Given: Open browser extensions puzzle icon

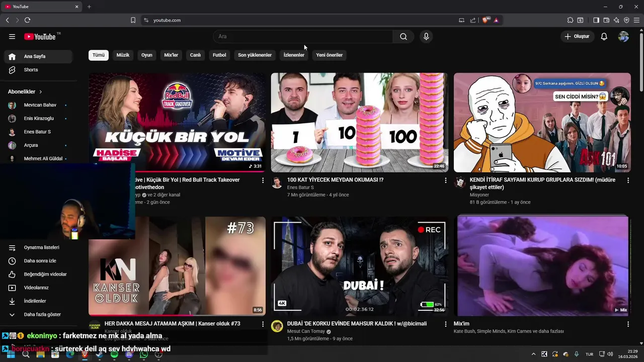Looking at the screenshot, I should [570, 20].
